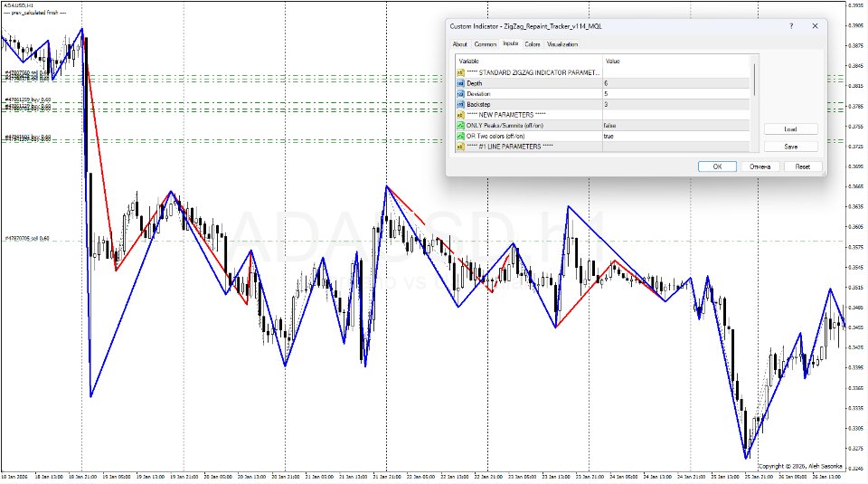
Task: Click the Copyright 2026 Aleh Sasonka label
Action: click(x=800, y=466)
